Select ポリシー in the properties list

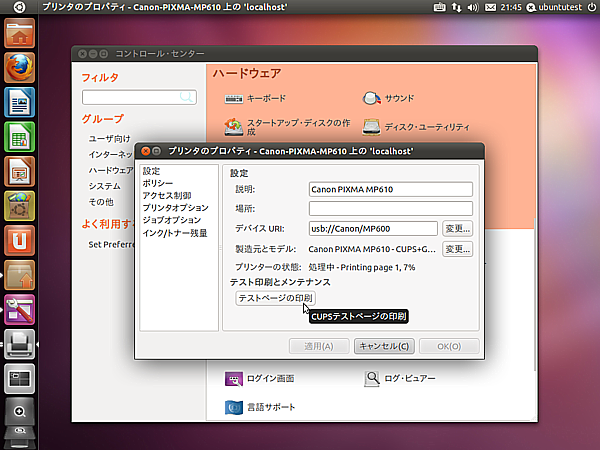[157, 184]
